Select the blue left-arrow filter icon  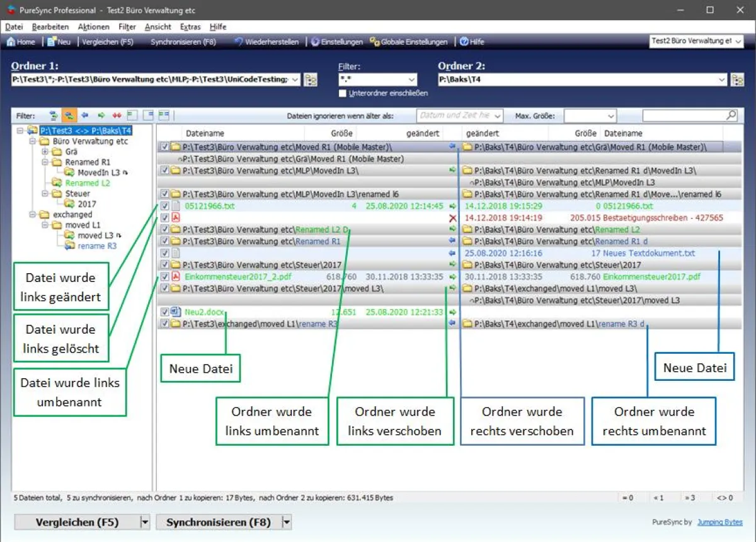pos(85,115)
